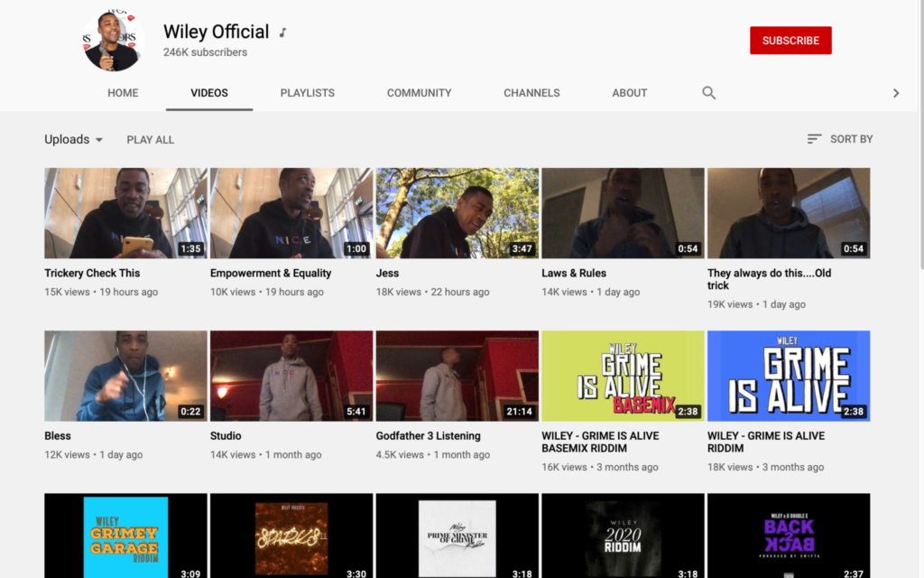Click '15K views • 19 hours ago' metadata
The image size is (924, 578).
101,292
